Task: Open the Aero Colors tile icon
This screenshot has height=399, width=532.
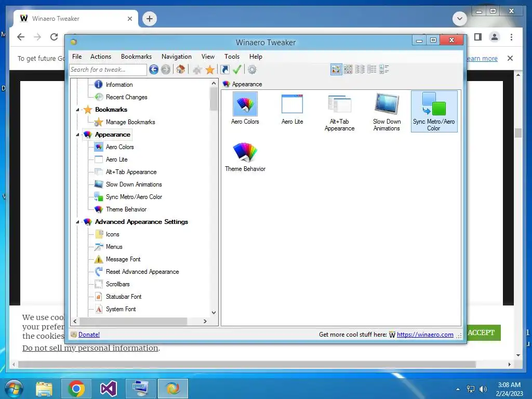Action: [245, 109]
